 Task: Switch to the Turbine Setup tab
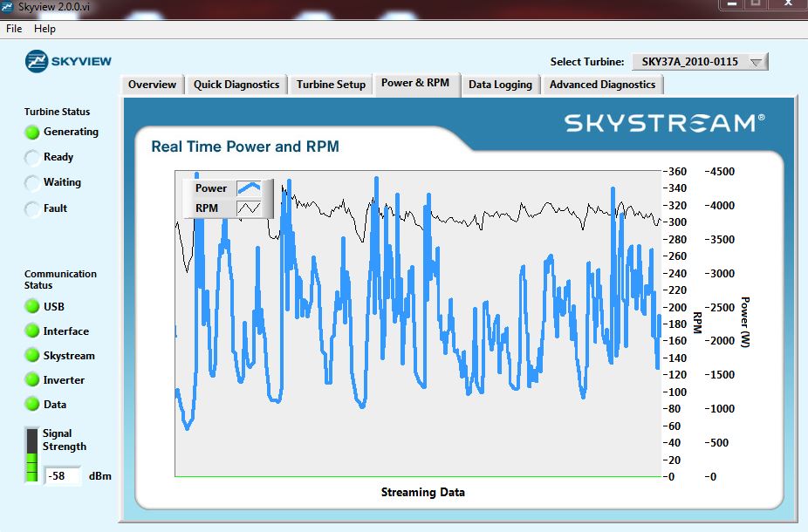pyautogui.click(x=331, y=85)
